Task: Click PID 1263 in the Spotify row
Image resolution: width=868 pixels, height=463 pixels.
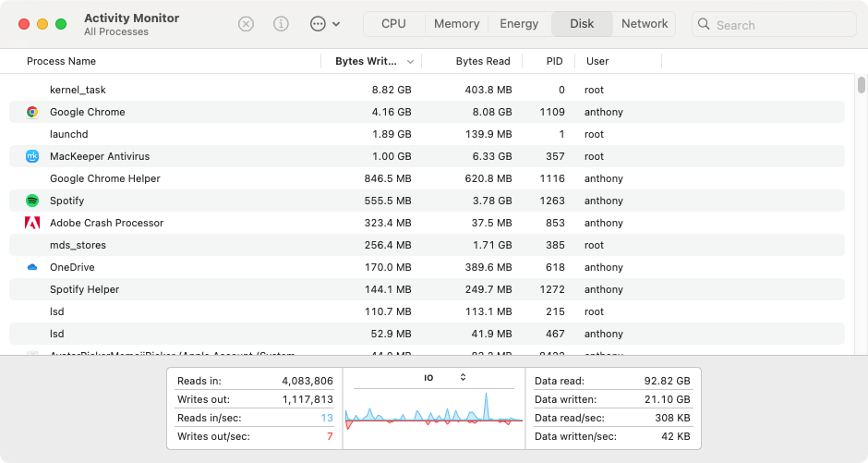Action: tap(552, 201)
